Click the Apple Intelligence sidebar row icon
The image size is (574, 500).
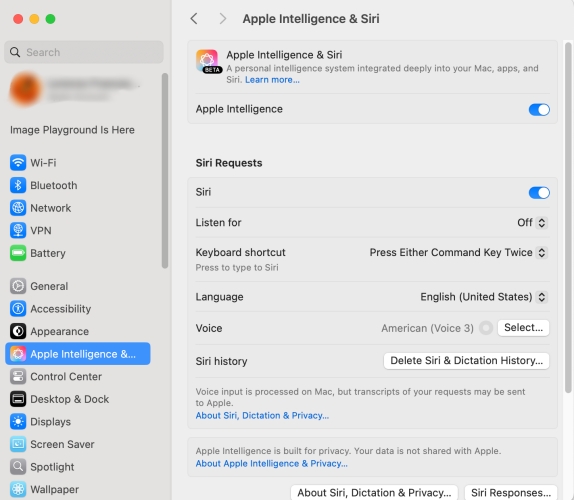pyautogui.click(x=18, y=354)
